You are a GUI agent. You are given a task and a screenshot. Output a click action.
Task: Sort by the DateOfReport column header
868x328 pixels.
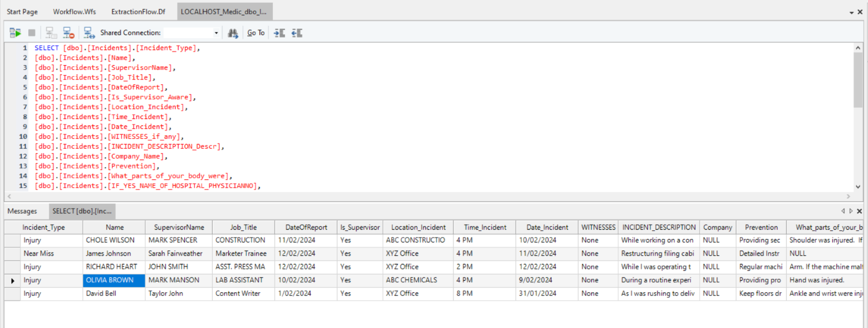click(x=306, y=228)
